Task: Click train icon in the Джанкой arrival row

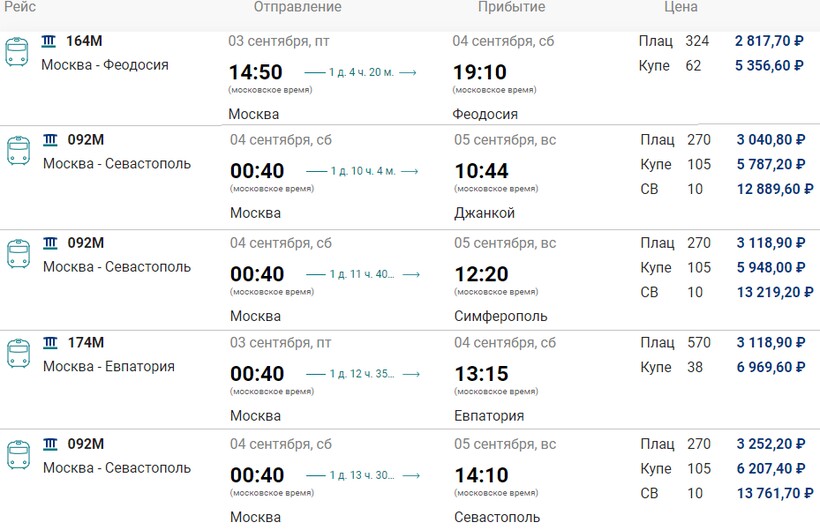Action: pyautogui.click(x=18, y=151)
